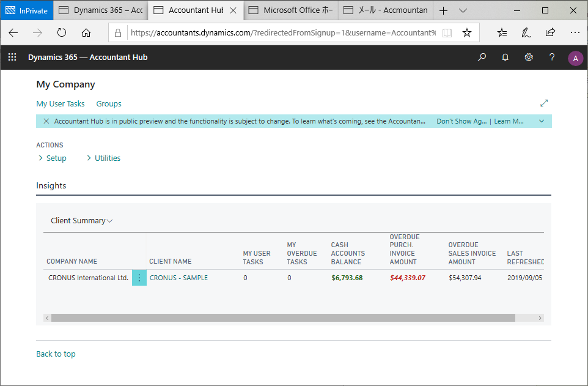Expand the Utilities actions group

click(103, 158)
